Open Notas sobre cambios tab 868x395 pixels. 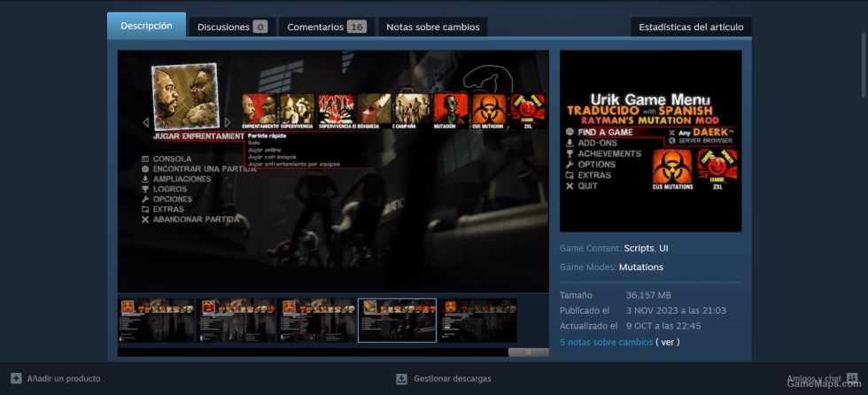coord(433,27)
